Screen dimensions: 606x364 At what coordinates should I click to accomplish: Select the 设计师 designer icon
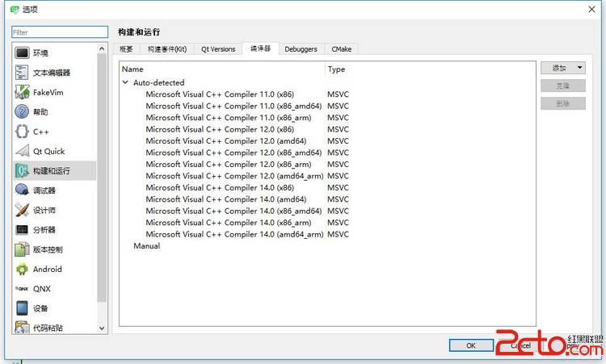[22, 210]
